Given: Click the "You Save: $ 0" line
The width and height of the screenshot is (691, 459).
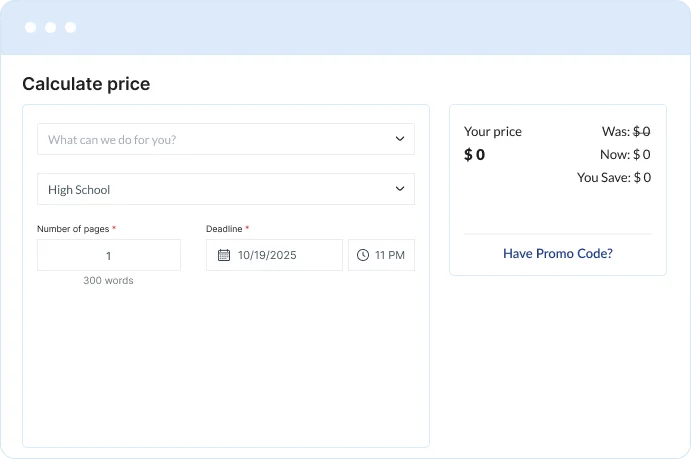Looking at the screenshot, I should pyautogui.click(x=613, y=178).
